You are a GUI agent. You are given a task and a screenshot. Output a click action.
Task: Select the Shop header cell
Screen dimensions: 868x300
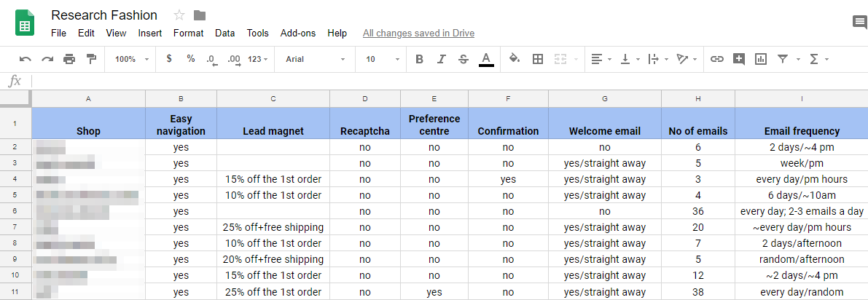tap(89, 123)
